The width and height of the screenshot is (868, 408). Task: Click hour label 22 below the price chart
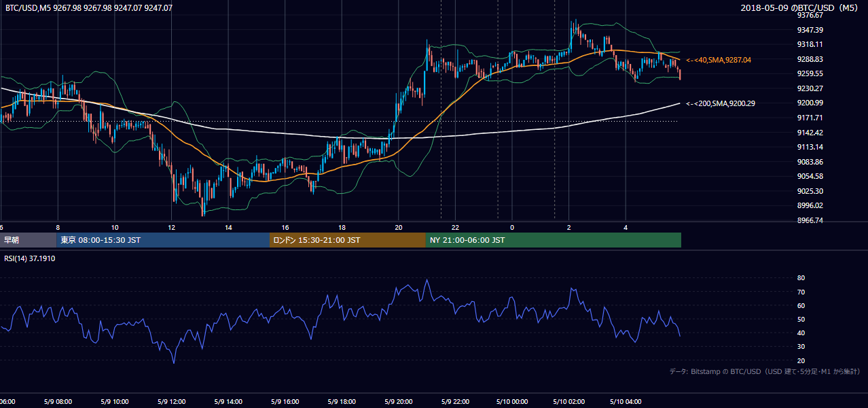pos(455,228)
